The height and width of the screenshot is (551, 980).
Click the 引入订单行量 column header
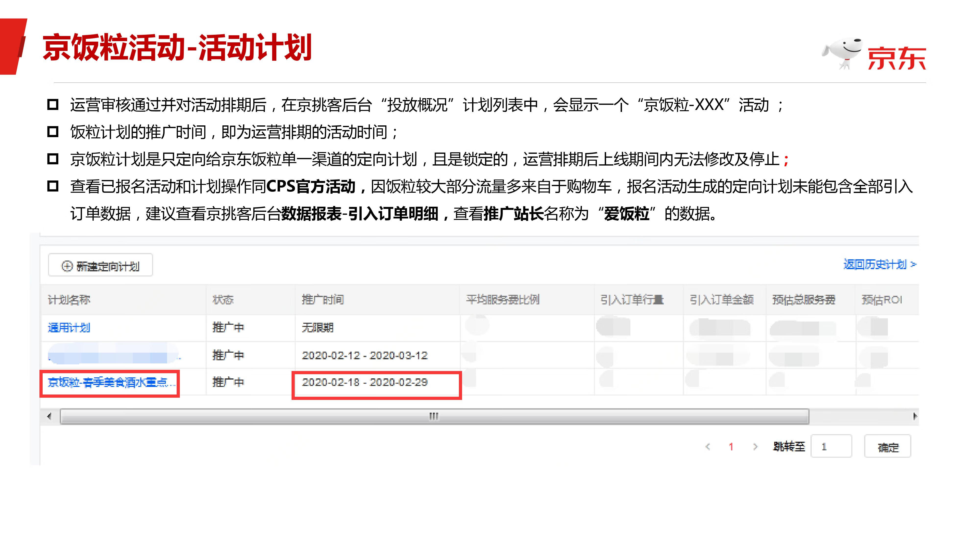click(632, 300)
